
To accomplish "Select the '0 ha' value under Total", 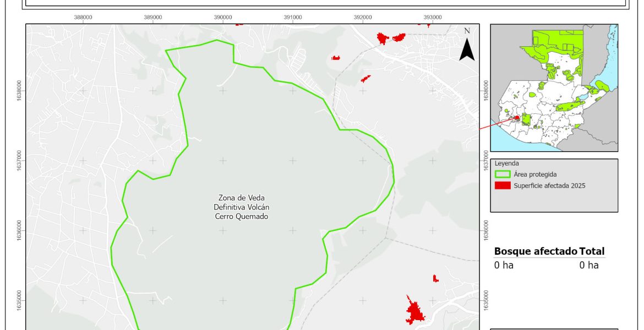I will [x=588, y=265].
